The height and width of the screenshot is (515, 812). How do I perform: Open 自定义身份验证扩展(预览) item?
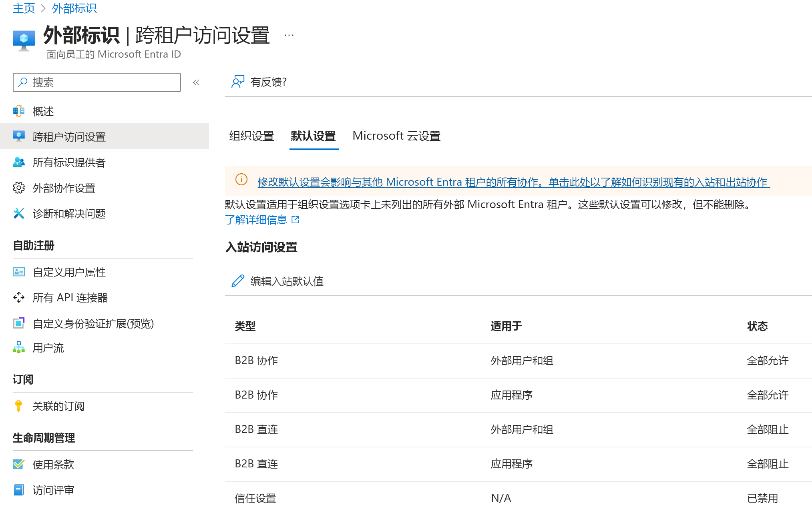click(105, 323)
